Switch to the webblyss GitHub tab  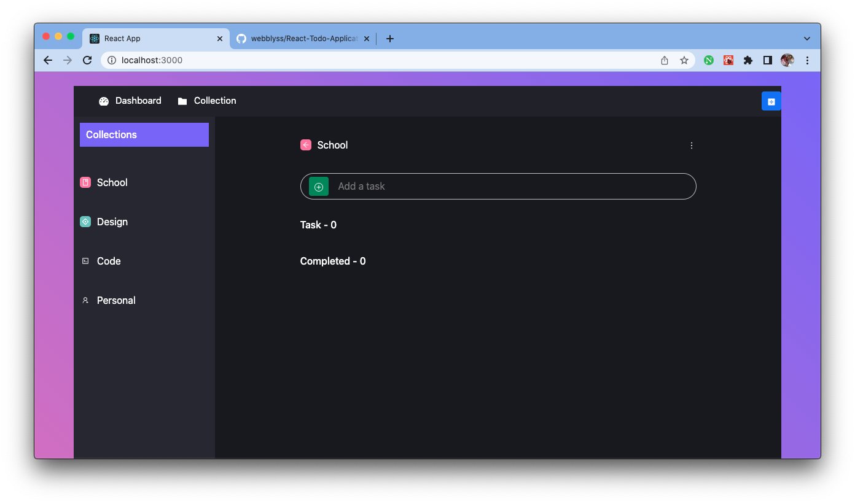301,38
